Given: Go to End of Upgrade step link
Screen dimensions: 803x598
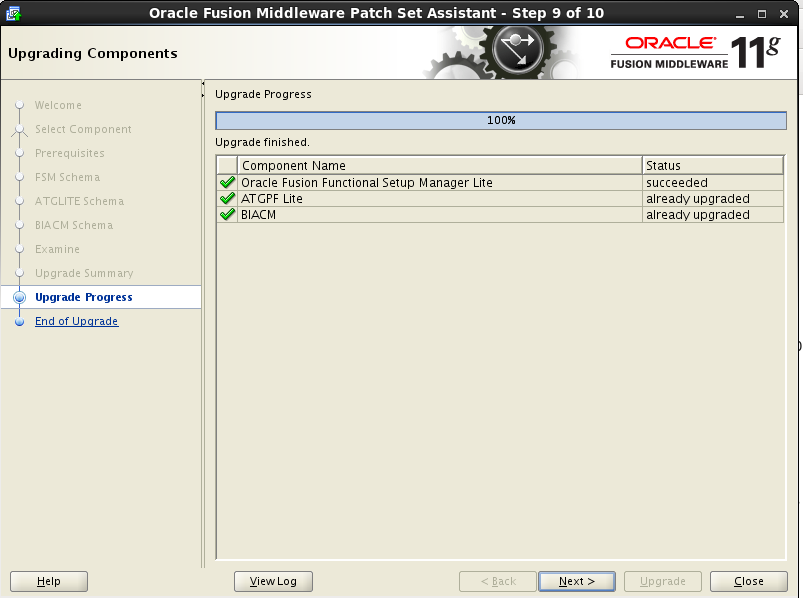Looking at the screenshot, I should [77, 321].
